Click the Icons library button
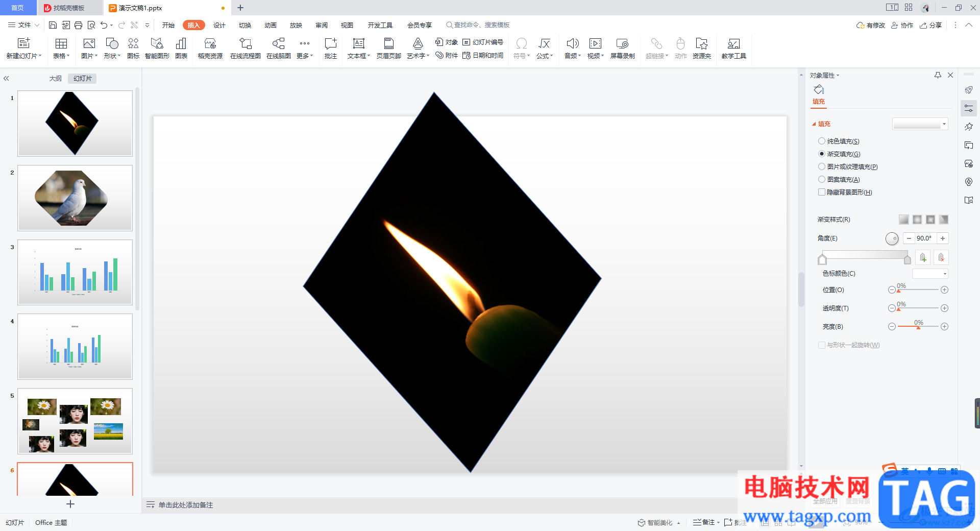The width and height of the screenshot is (980, 531). tap(133, 43)
